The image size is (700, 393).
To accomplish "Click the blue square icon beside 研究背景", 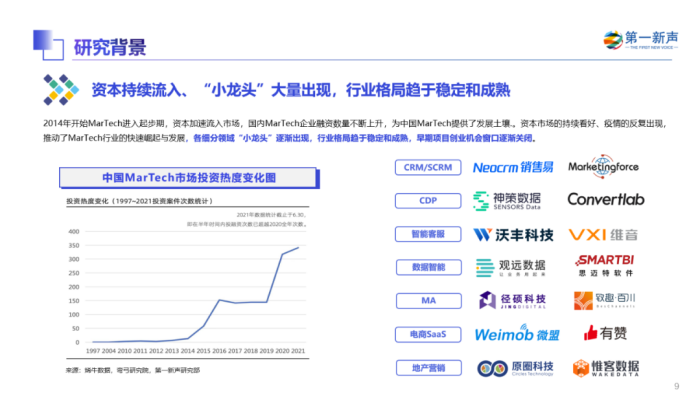I will (48, 45).
